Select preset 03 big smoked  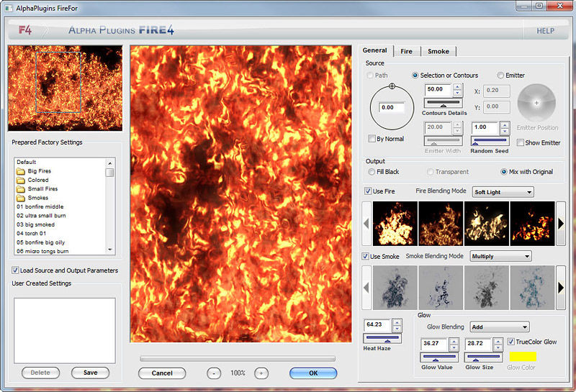tap(35, 224)
